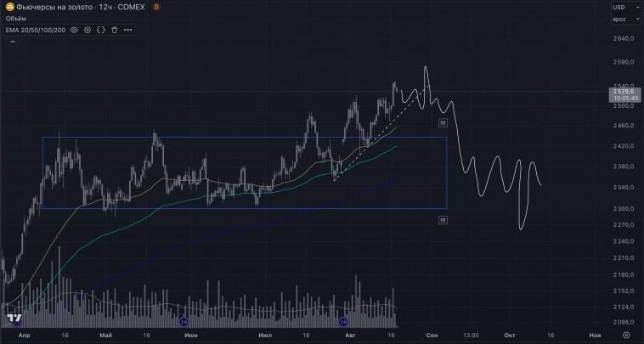This screenshot has width=644, height=344.
Task: Remove the EMA indicator with trash icon
Action: (x=115, y=30)
